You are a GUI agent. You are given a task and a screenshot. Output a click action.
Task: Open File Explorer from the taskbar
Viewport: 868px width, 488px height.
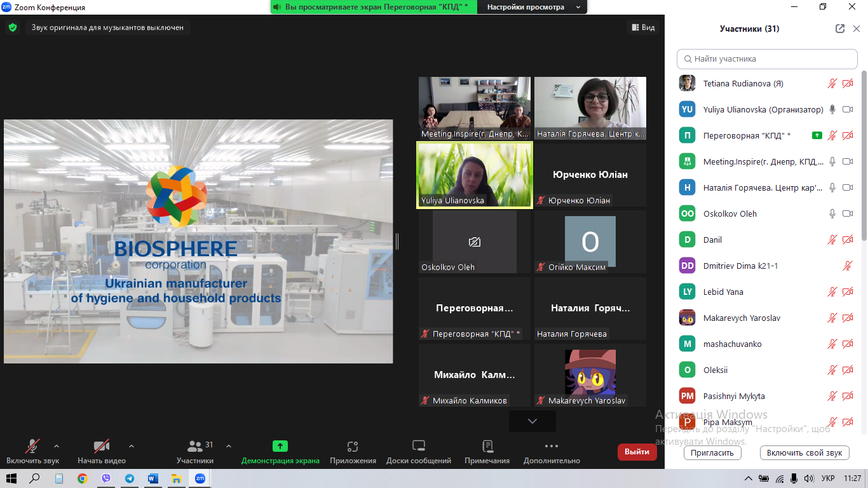point(176,478)
